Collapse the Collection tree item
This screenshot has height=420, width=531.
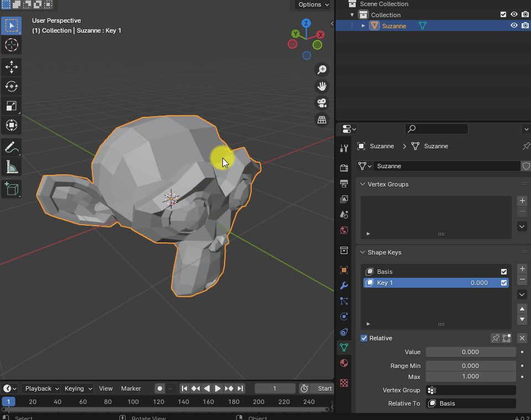352,14
